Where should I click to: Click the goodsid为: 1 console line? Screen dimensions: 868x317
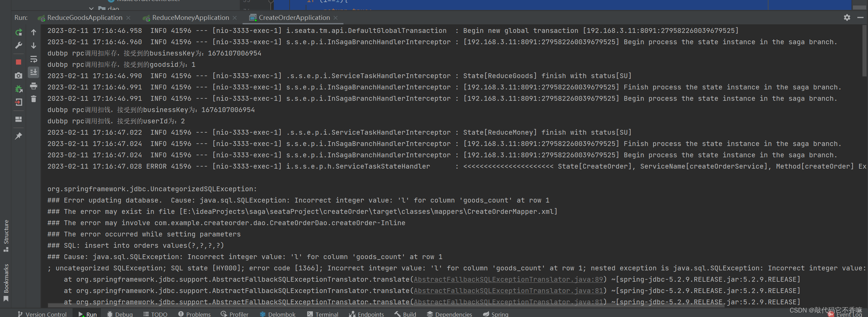tap(121, 64)
